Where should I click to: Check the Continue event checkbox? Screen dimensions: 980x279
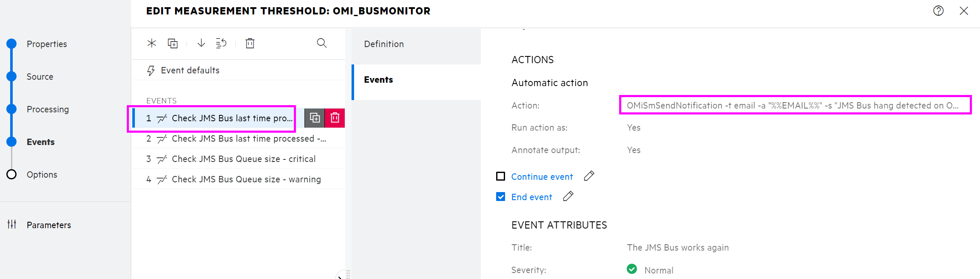click(x=501, y=176)
